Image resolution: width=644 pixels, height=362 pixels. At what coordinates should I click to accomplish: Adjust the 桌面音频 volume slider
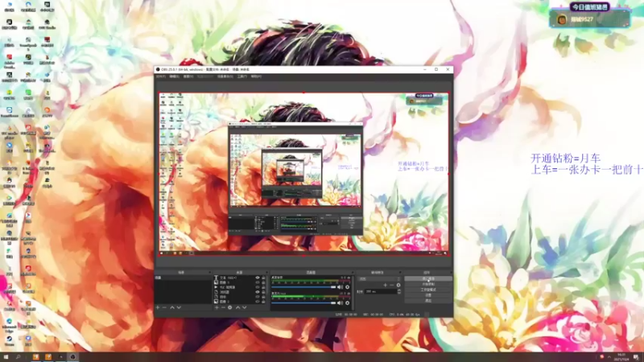(x=303, y=287)
